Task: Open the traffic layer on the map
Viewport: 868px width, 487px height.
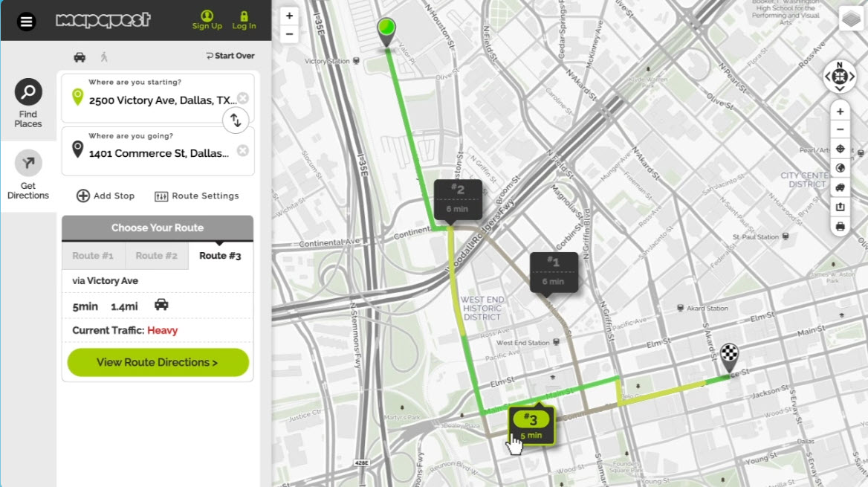Action: click(x=840, y=187)
